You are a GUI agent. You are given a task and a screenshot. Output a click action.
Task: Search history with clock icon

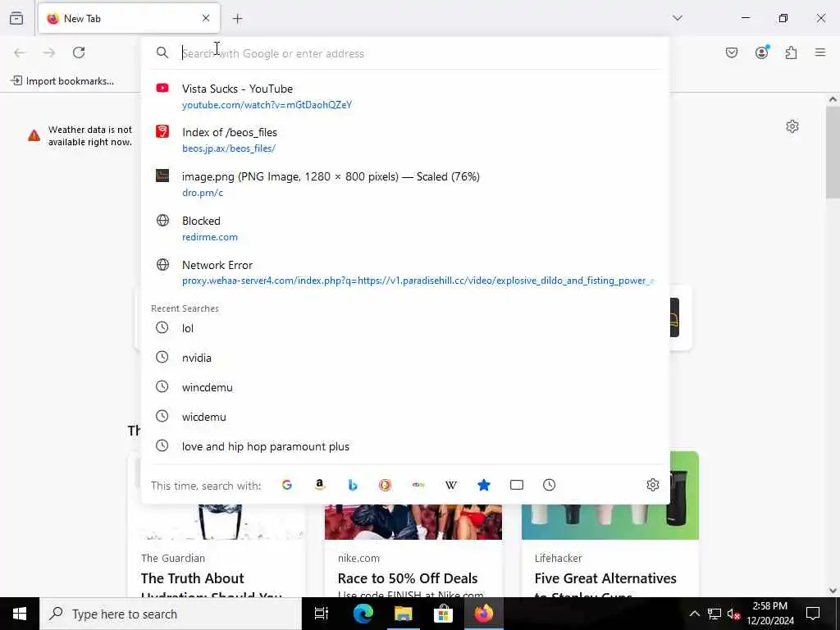549,485
